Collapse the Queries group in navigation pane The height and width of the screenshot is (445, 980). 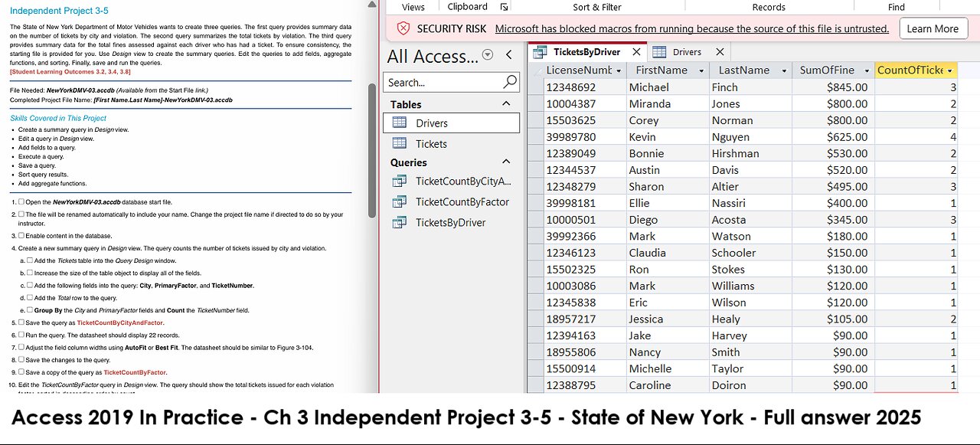pos(506,162)
